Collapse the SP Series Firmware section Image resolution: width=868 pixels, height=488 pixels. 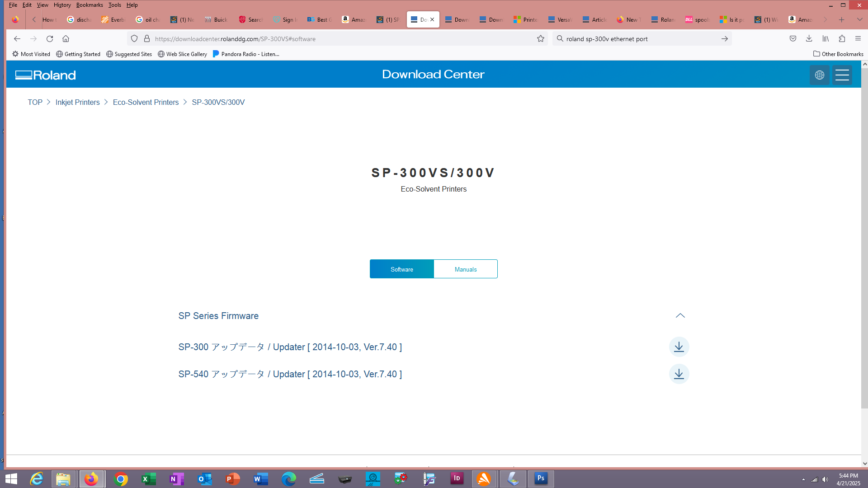point(680,316)
